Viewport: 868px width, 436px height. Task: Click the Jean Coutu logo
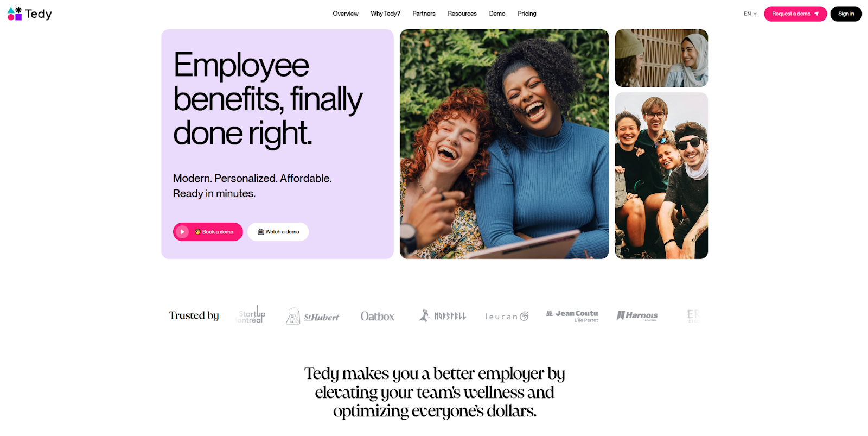pyautogui.click(x=572, y=316)
